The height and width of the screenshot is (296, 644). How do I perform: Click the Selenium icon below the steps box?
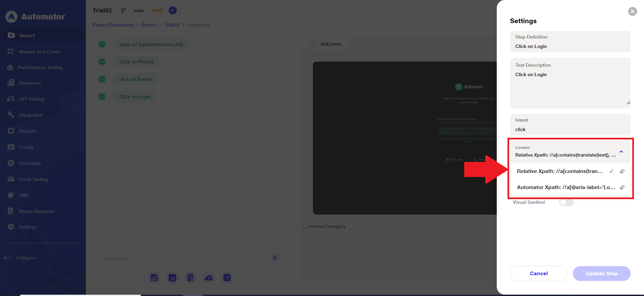154,278
